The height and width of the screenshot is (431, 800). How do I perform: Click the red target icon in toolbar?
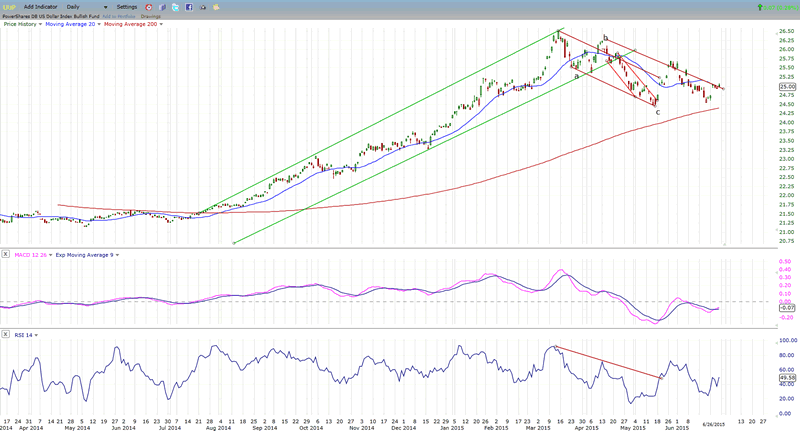pyautogui.click(x=150, y=7)
